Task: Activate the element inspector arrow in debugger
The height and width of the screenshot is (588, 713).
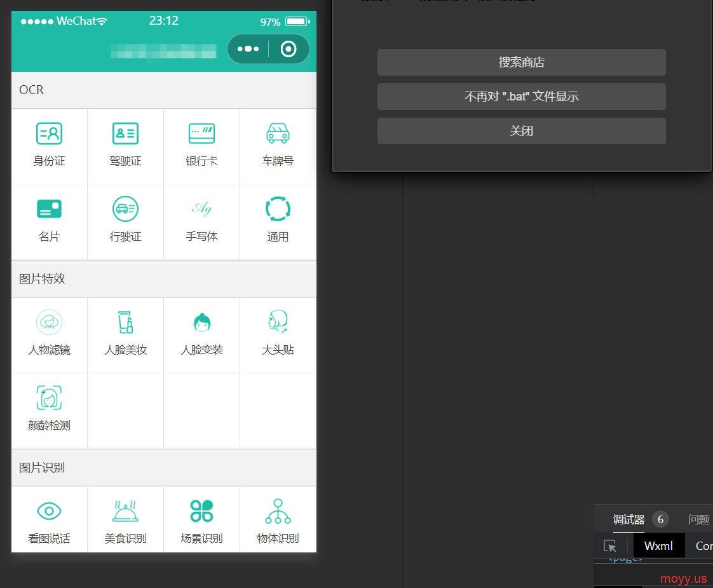Action: click(x=610, y=545)
